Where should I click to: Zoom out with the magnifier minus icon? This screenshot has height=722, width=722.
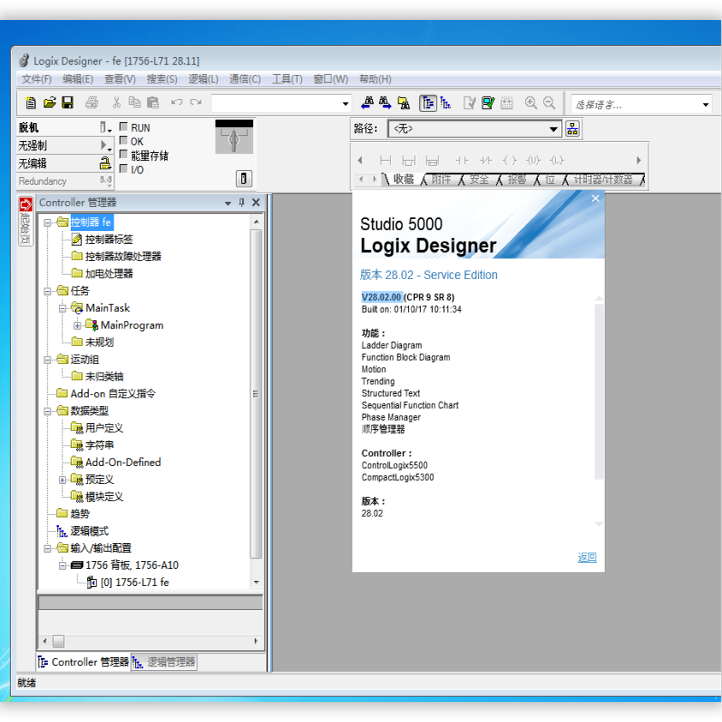pyautogui.click(x=549, y=103)
